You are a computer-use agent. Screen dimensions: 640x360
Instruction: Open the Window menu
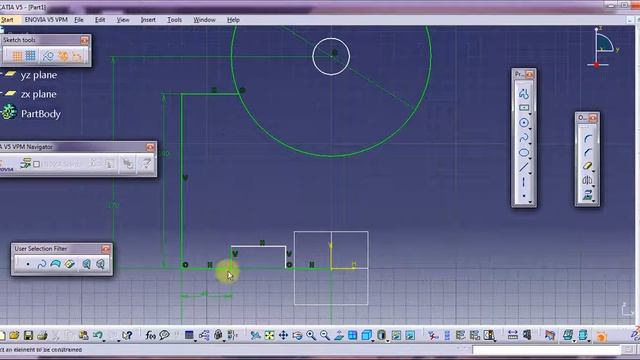[x=204, y=20]
